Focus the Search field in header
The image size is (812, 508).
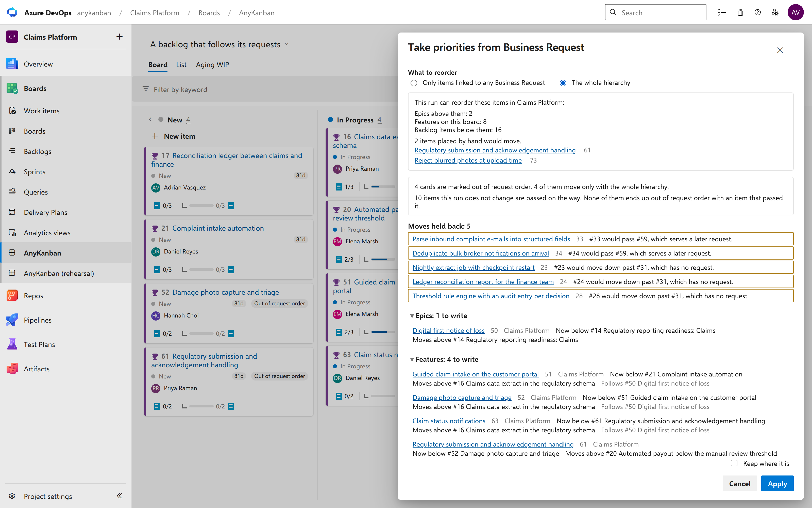pos(655,12)
